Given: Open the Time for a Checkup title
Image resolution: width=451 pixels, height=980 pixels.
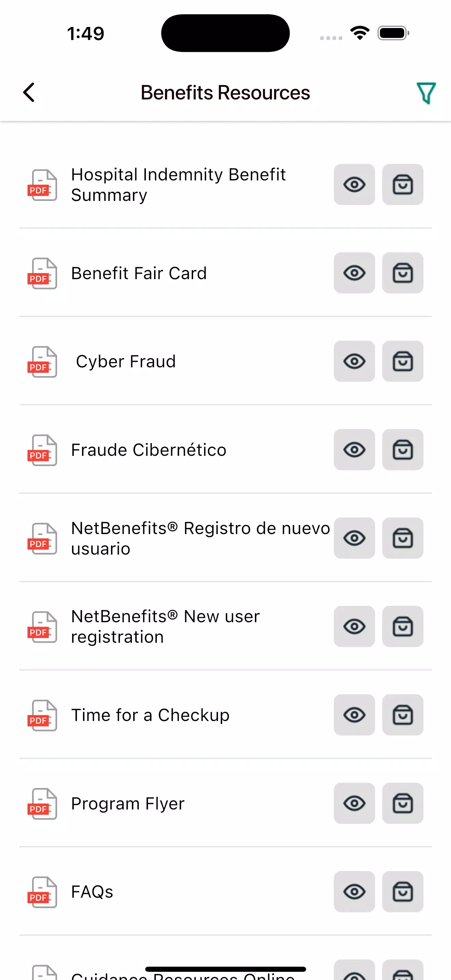Looking at the screenshot, I should pos(150,715).
